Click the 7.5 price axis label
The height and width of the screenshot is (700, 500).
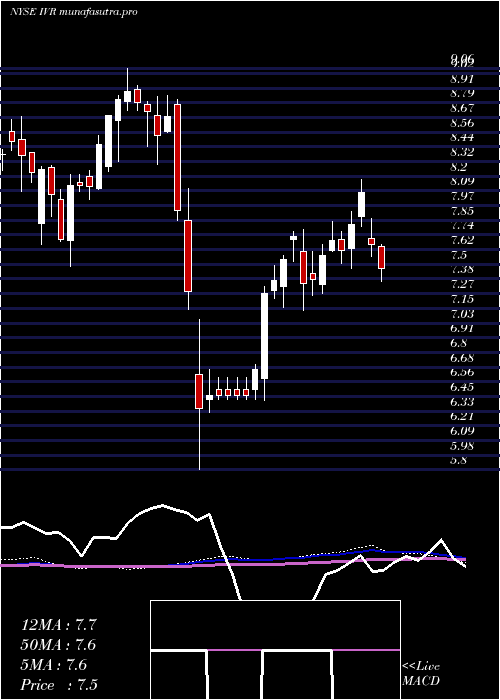[459, 255]
